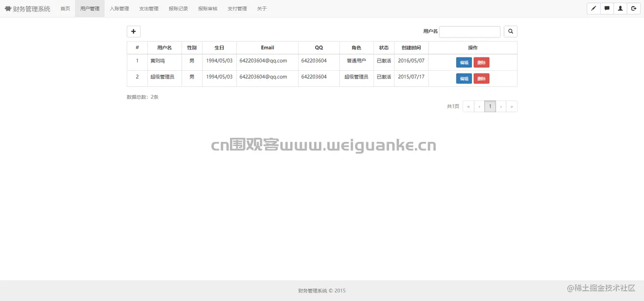
Task: Click the logout icon in top bar
Action: 634,9
